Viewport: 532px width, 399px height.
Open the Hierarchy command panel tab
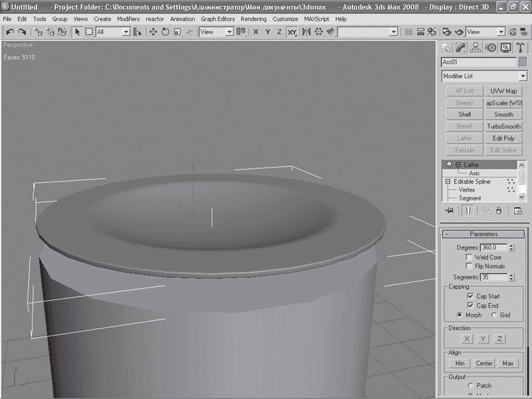[475, 48]
